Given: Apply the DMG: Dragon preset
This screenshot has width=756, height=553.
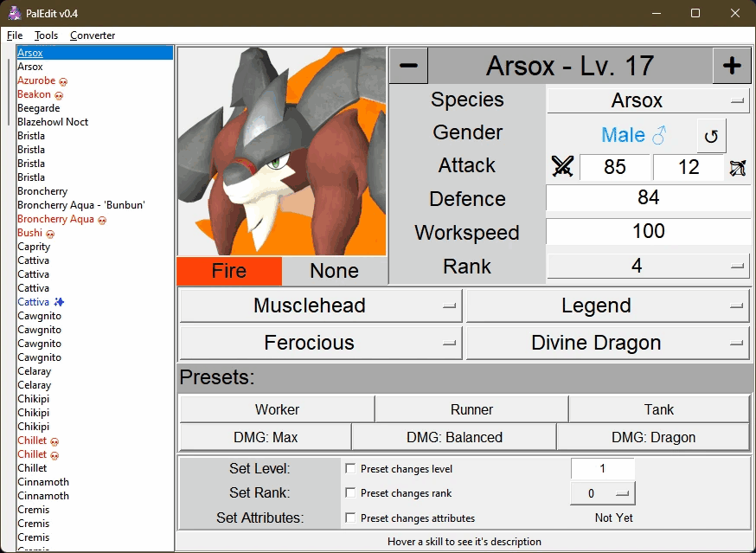Looking at the screenshot, I should (x=653, y=437).
